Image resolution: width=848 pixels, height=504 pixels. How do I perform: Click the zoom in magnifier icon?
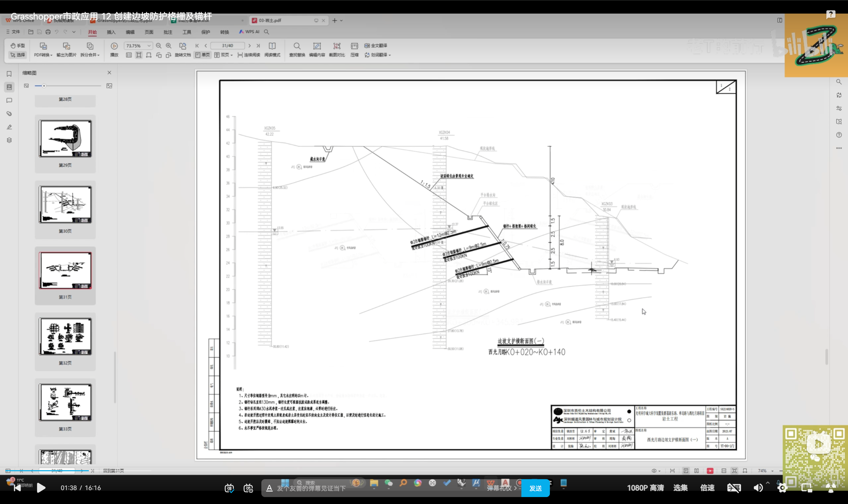(x=169, y=46)
